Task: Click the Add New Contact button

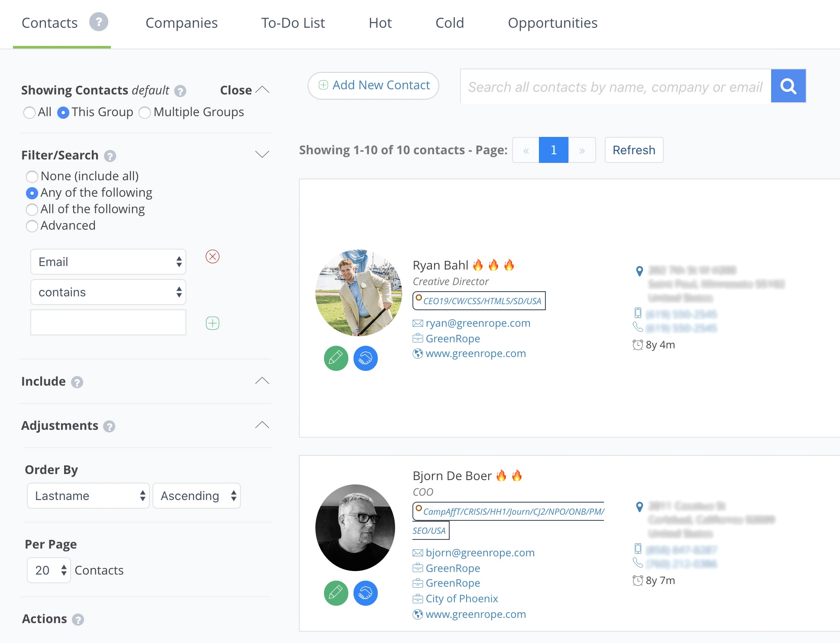Action: tap(373, 86)
